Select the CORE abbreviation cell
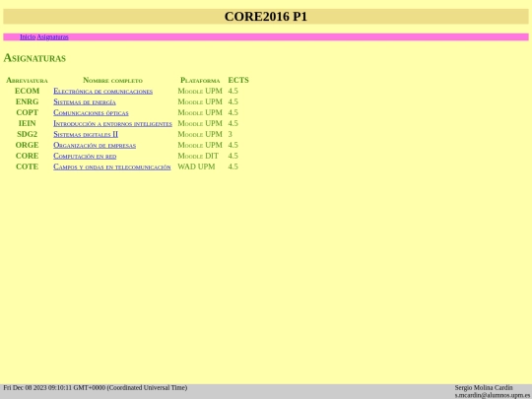 (27, 156)
